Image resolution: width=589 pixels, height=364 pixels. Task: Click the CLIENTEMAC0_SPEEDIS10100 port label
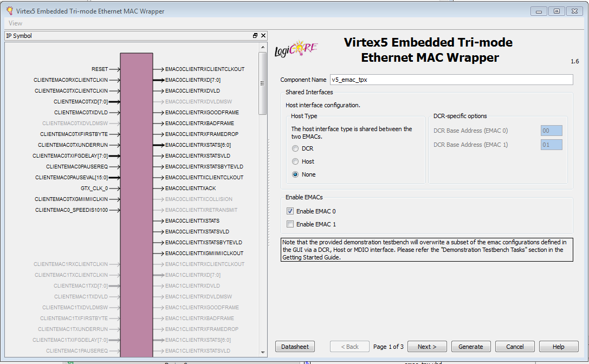tap(72, 210)
